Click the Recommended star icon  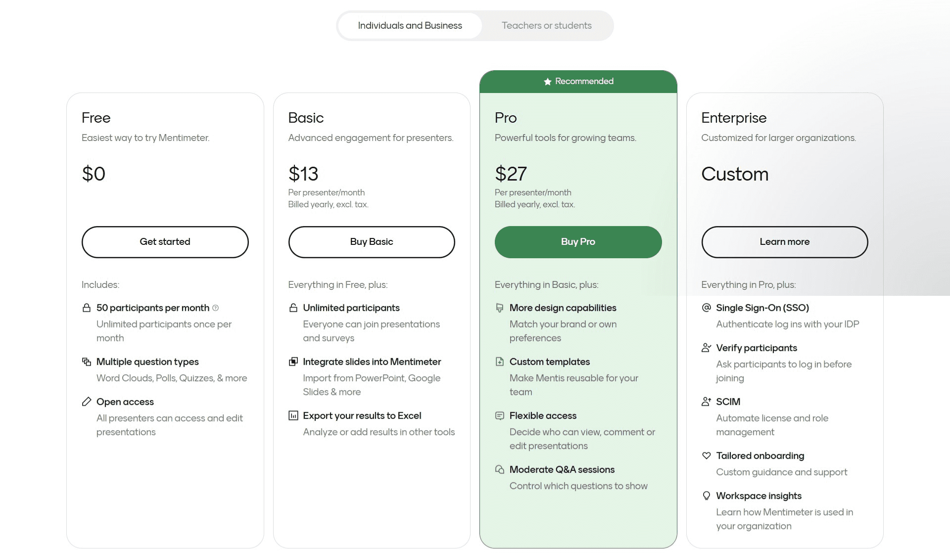[x=547, y=82]
